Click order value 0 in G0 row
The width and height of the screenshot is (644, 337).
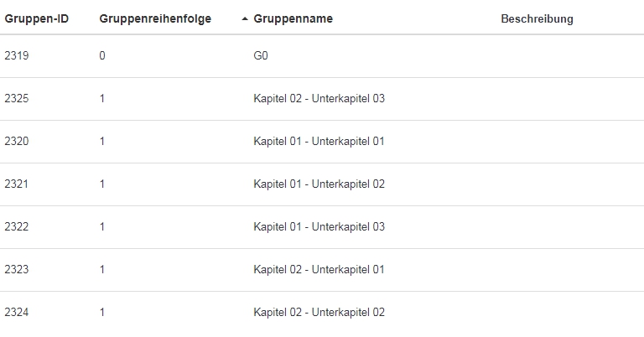102,56
